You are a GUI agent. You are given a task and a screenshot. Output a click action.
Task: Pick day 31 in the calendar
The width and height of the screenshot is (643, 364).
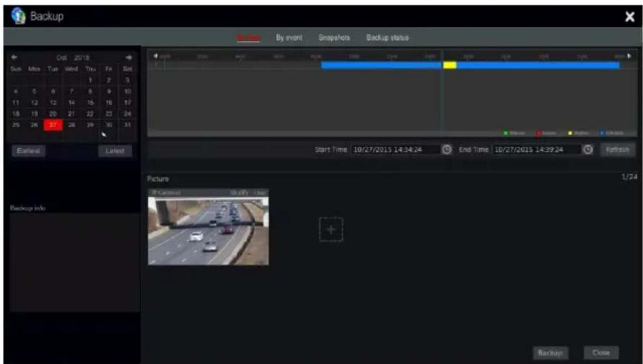(x=127, y=125)
